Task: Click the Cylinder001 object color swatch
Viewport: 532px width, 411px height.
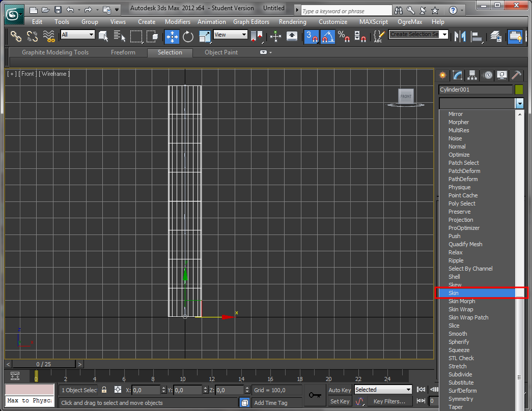Action: [519, 90]
